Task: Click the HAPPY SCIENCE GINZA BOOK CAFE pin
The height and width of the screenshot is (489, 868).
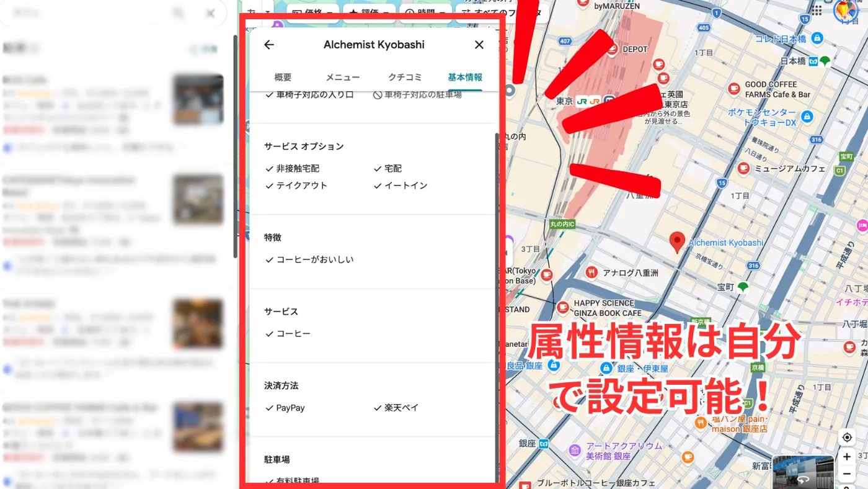Action: pyautogui.click(x=562, y=307)
